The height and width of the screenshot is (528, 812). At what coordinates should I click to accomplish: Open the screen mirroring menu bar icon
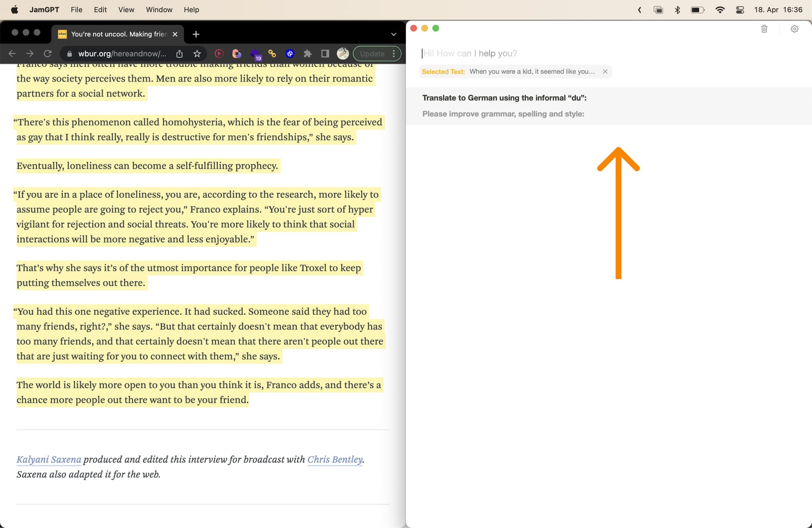coord(658,10)
